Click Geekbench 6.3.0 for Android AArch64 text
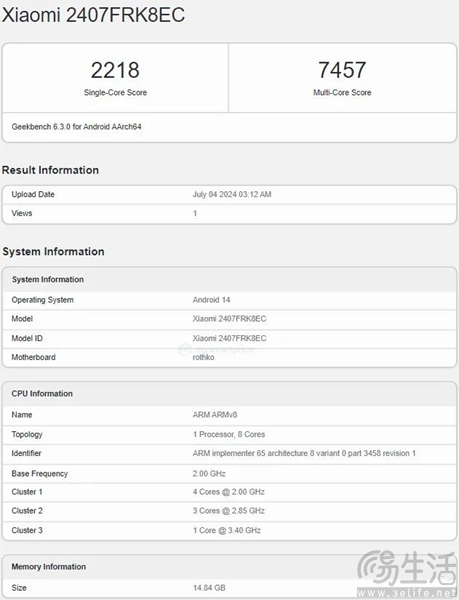Screen dimensions: 459x600 click(76, 127)
